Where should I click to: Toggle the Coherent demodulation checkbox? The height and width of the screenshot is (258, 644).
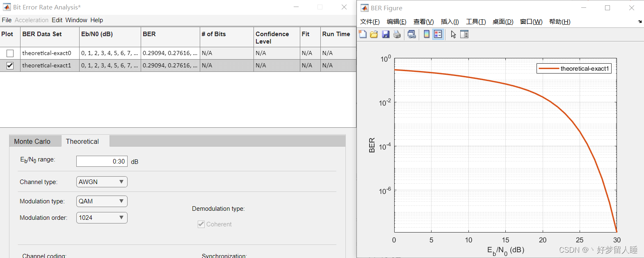[201, 224]
